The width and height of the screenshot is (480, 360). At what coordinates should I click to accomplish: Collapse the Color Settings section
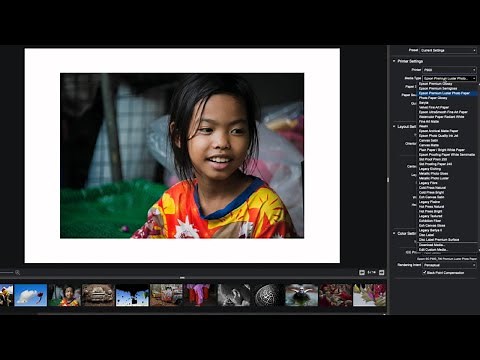(394, 233)
